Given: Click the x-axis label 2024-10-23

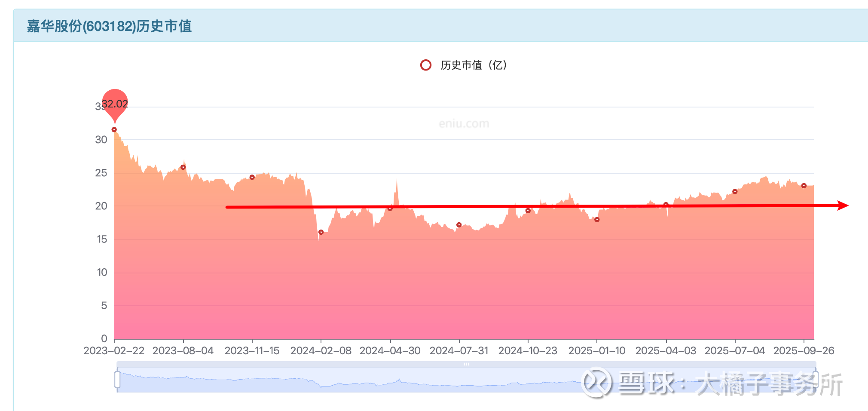Looking at the screenshot, I should coord(528,351).
